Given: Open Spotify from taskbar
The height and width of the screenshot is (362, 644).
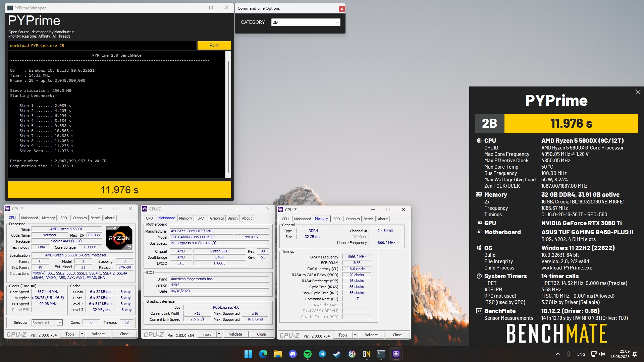Looking at the screenshot, I should pos(307,354).
